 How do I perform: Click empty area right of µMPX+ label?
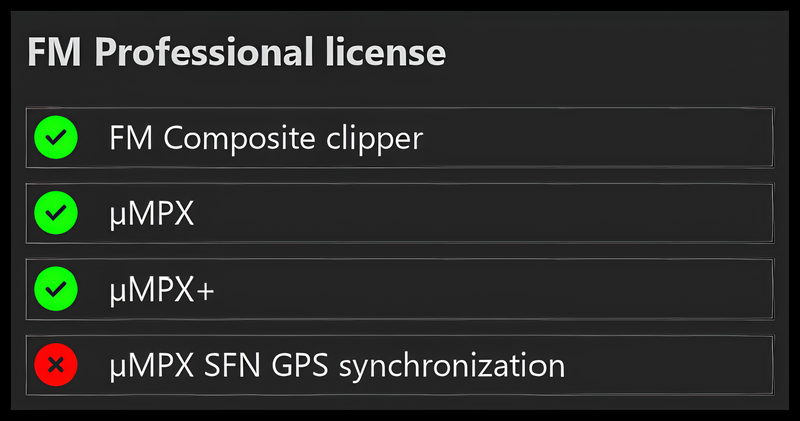tap(492, 289)
